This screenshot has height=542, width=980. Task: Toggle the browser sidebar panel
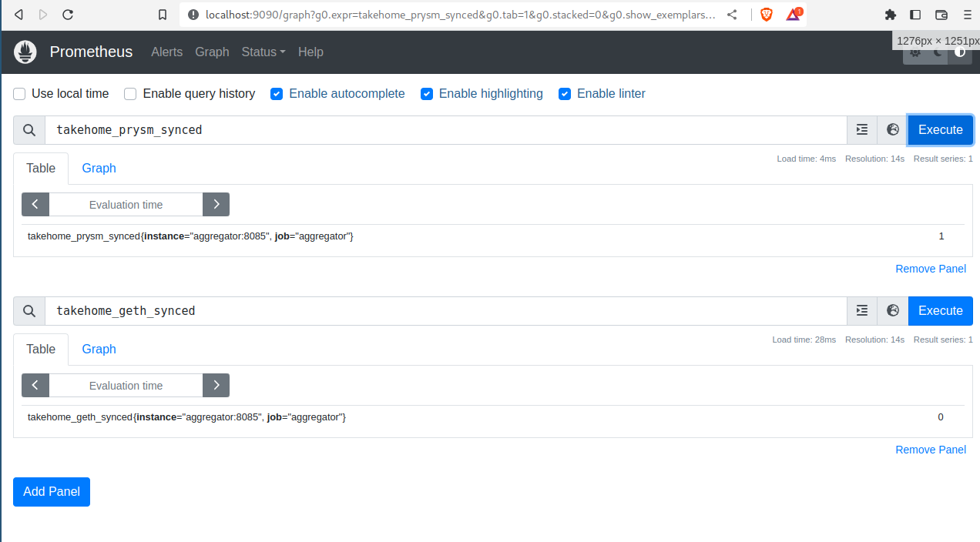pos(915,15)
